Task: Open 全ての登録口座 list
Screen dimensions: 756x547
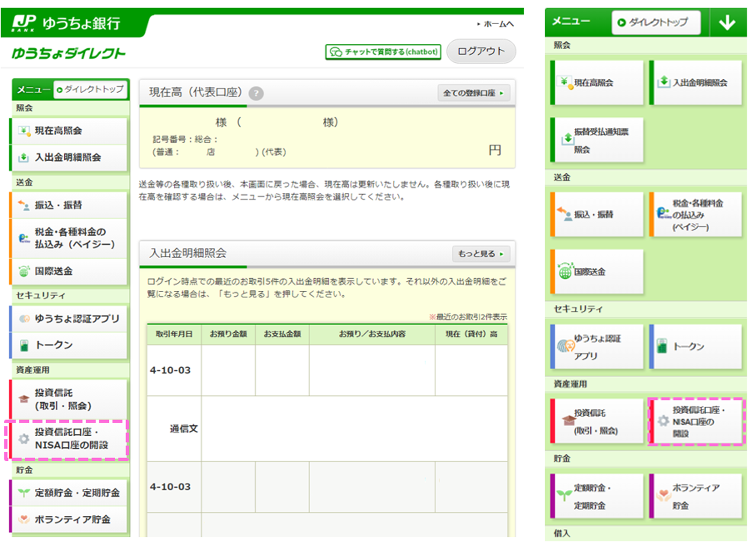Action: 474,93
